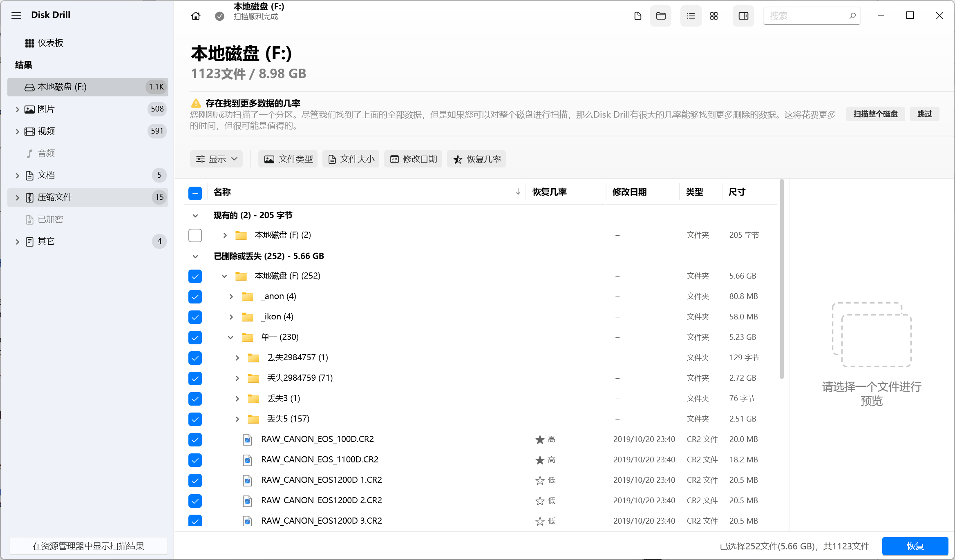Filter by 修改日期
The image size is (955, 560).
click(413, 159)
